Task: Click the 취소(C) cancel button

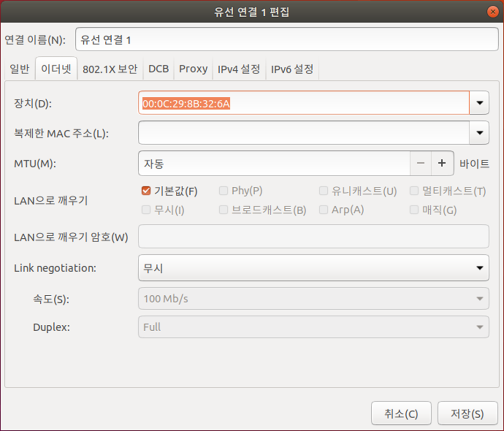Action: pos(401,414)
